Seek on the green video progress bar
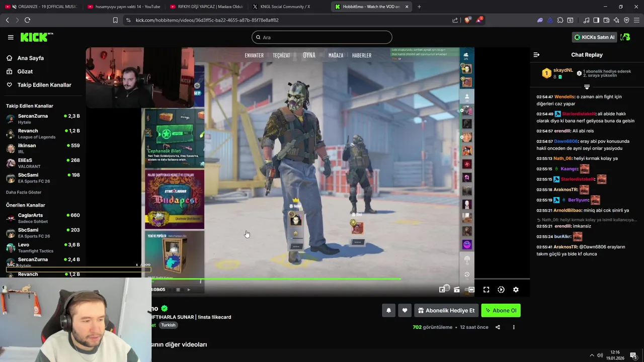This screenshot has width=644, height=362. click(x=341, y=279)
